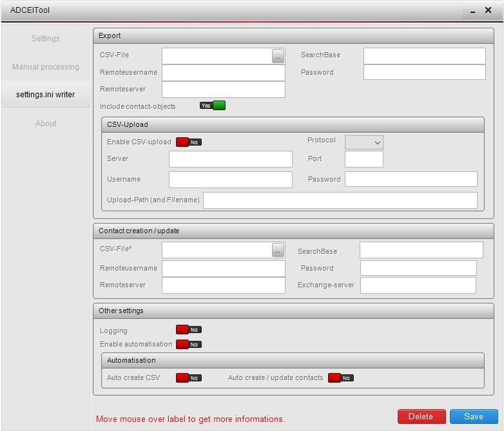Click the Export CSV-File browse button
The height and width of the screenshot is (431, 504).
(278, 56)
